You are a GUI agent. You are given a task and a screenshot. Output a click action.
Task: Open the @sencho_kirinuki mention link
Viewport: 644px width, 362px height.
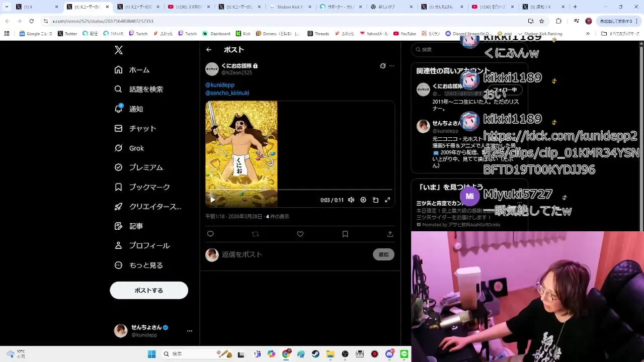227,93
